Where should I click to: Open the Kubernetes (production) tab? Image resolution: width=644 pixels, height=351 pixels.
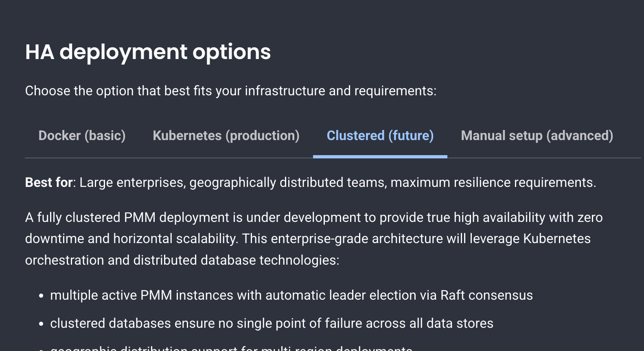226,136
